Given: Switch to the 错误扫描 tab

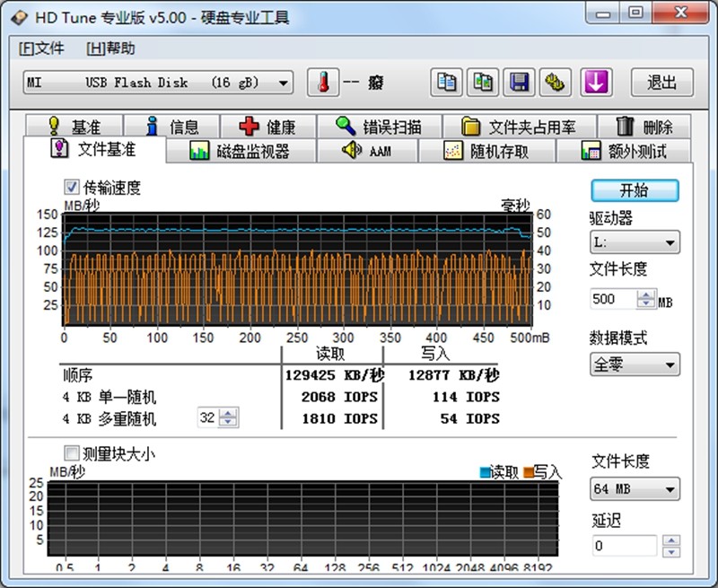Looking at the screenshot, I should click(379, 127).
